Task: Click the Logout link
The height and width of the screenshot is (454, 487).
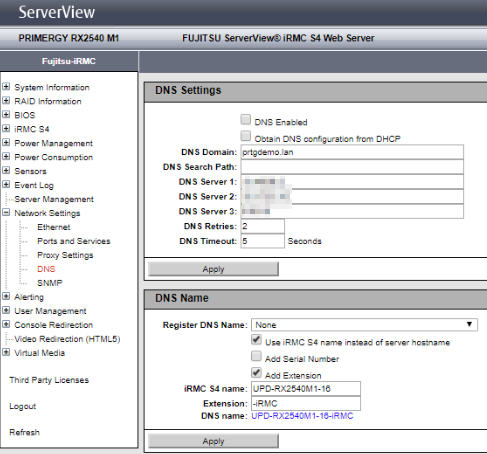Action: (22, 406)
